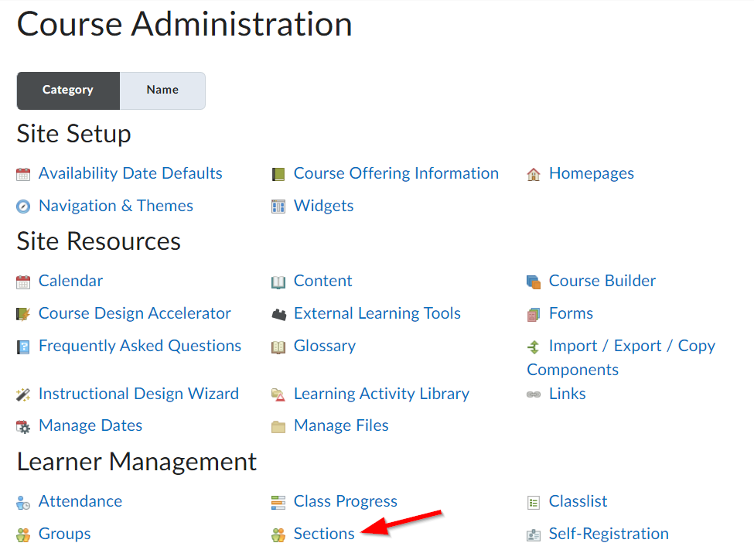Click the Groups icon
This screenshot has width=754, height=560.
click(x=24, y=534)
